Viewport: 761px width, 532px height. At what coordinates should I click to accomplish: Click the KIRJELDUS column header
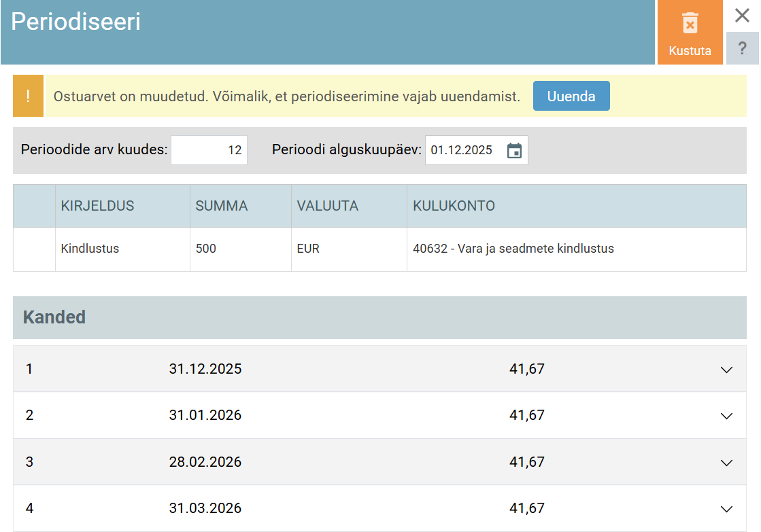(97, 206)
